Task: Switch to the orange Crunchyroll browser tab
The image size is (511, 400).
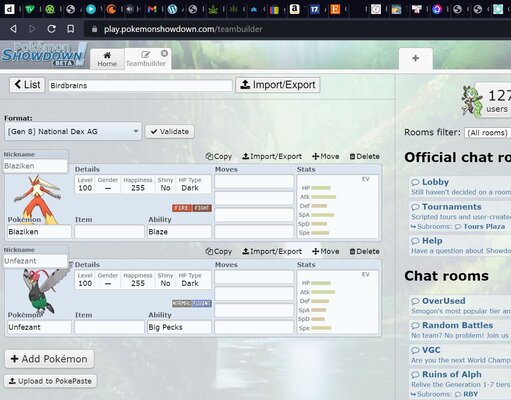Action: [111, 9]
